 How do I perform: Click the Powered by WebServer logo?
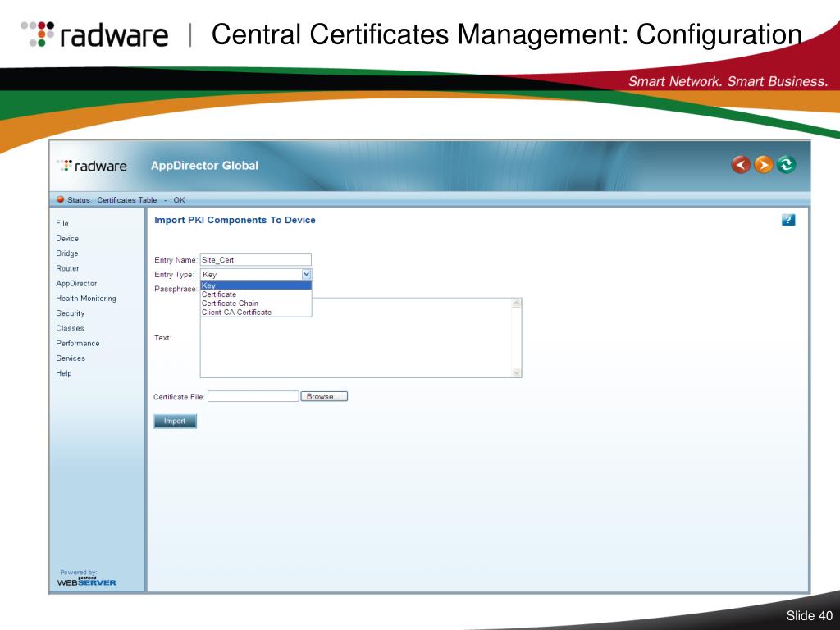point(86,578)
